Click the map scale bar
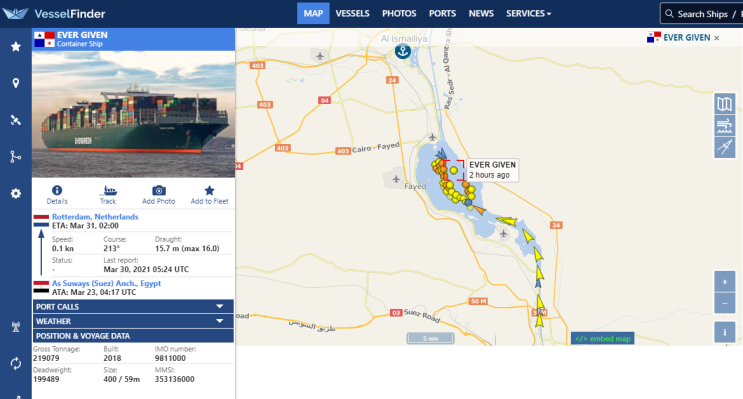This screenshot has width=743, height=399. (x=430, y=338)
